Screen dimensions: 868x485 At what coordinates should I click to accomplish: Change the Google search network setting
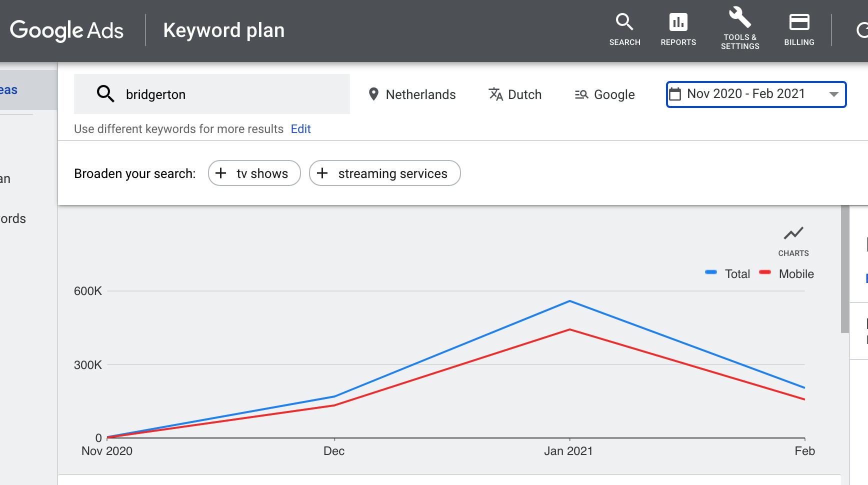604,94
